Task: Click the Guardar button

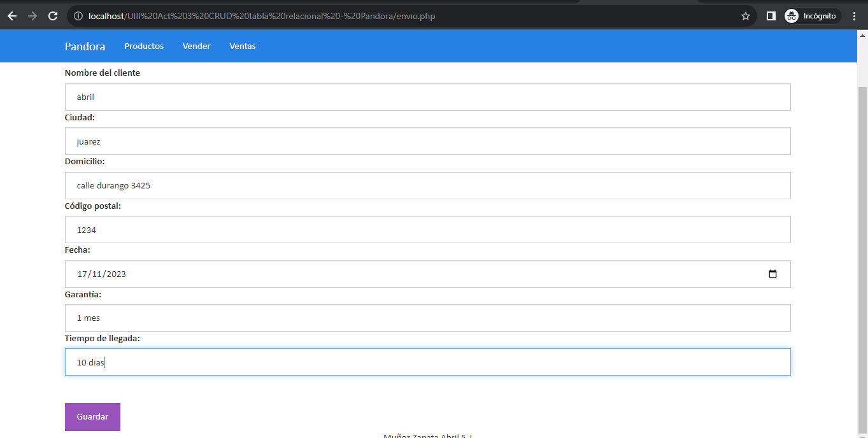Action: point(92,416)
